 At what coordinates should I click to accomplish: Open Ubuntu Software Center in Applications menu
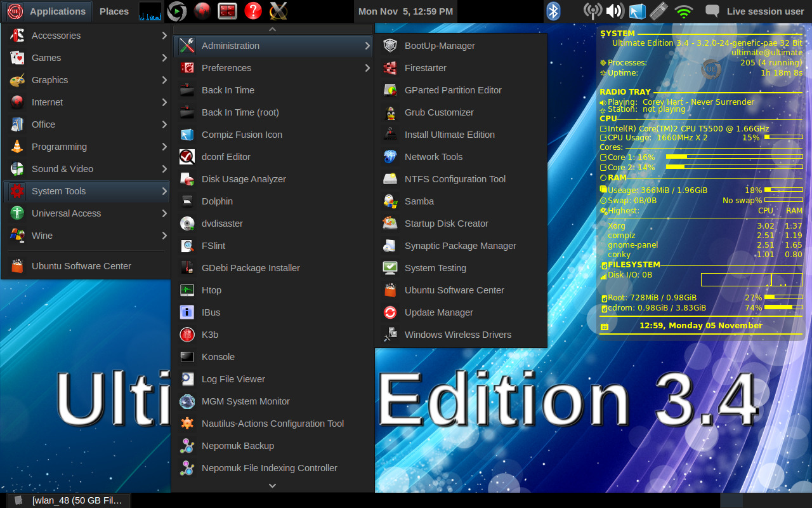86,266
